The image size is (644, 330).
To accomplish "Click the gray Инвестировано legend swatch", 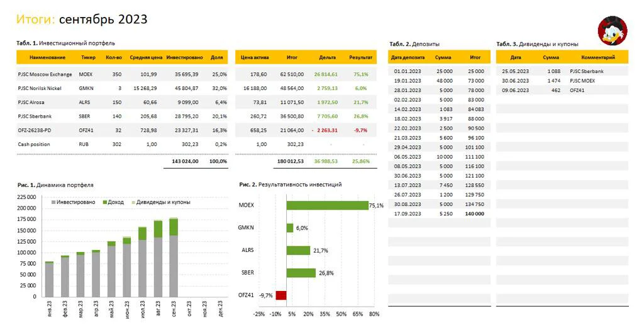I will click(x=53, y=202).
